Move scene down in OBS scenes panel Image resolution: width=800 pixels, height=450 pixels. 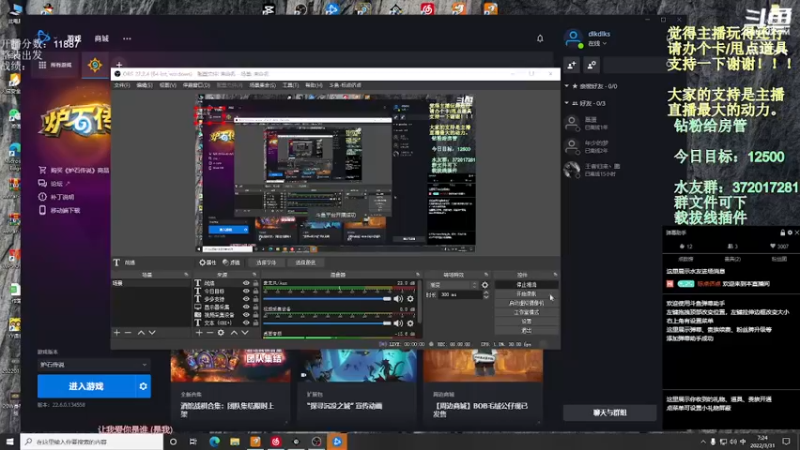coord(152,333)
